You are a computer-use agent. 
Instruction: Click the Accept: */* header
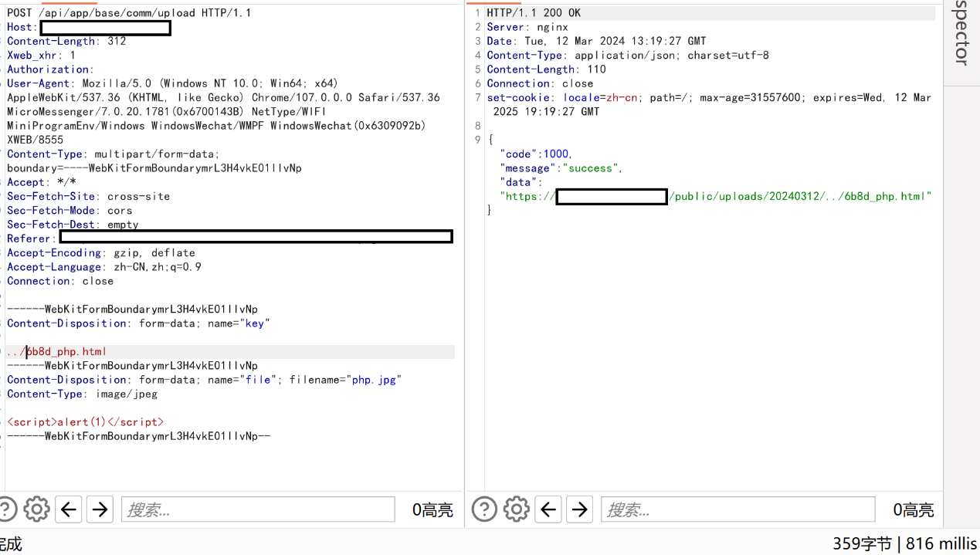(x=42, y=182)
